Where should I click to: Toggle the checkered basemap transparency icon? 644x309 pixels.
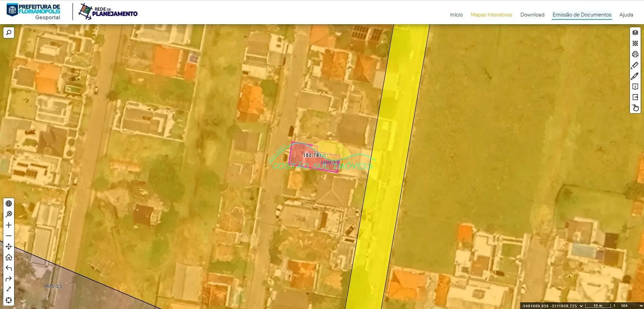tap(635, 43)
